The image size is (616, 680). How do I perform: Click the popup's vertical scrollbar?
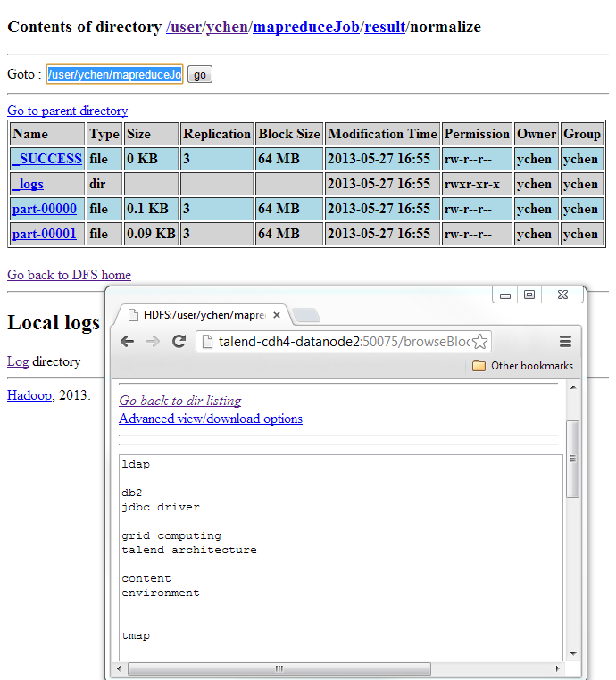coord(573,460)
